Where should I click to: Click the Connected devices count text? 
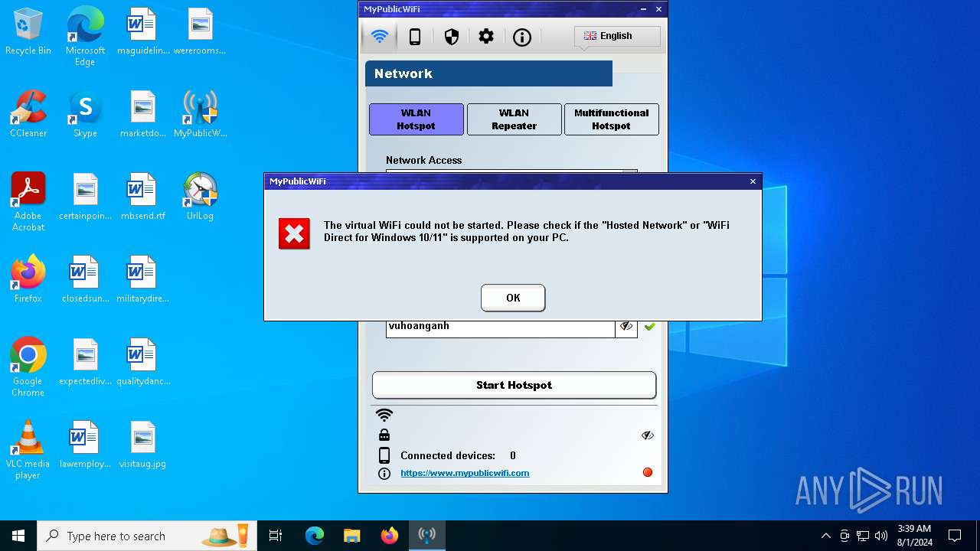click(x=458, y=455)
